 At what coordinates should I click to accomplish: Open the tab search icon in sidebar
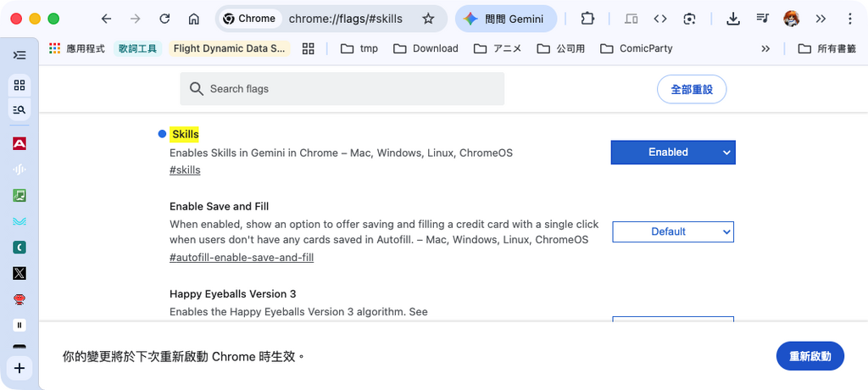pyautogui.click(x=19, y=109)
